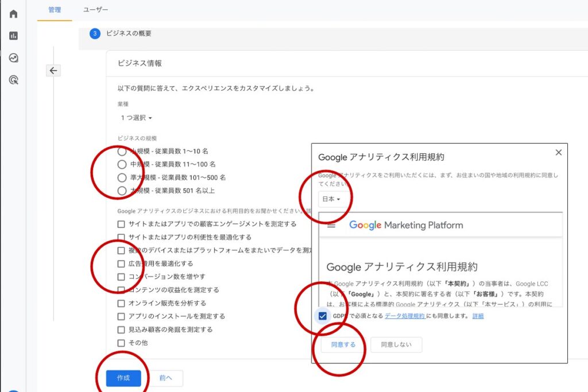Click the Google Marketing Platform logo
The width and height of the screenshot is (588, 392).
406,225
